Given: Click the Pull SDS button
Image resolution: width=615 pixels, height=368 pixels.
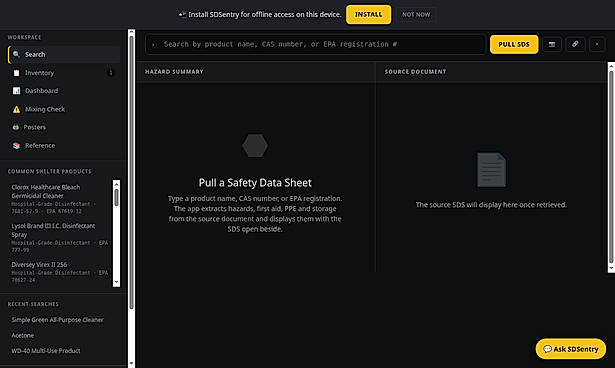Looking at the screenshot, I should [x=514, y=44].
